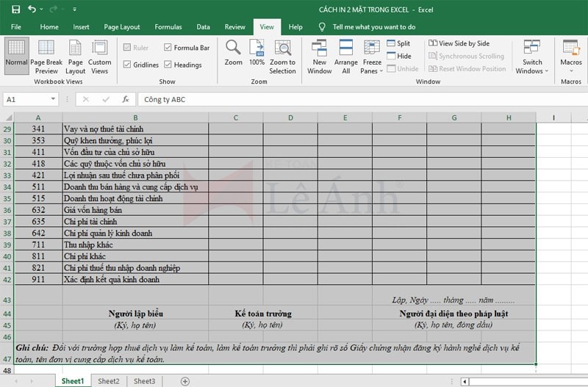The width and height of the screenshot is (588, 387).
Task: Select the Sheet1 tab
Action: (x=73, y=381)
